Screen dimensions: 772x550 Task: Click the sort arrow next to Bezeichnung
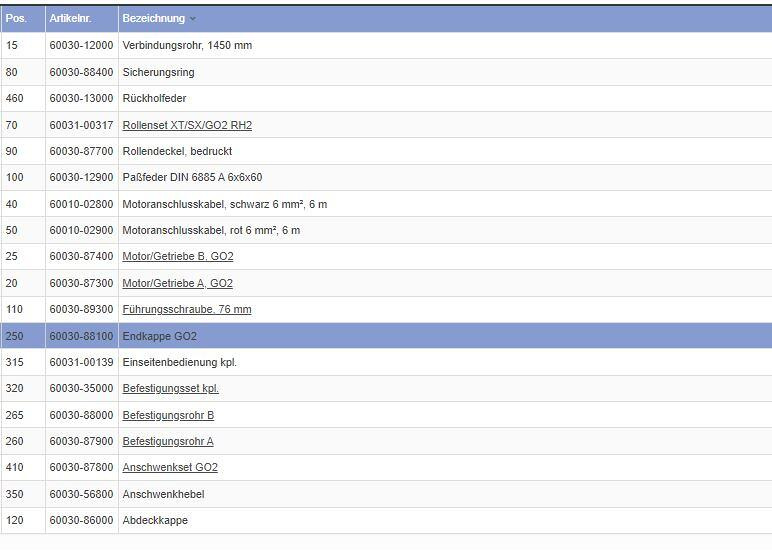[193, 19]
